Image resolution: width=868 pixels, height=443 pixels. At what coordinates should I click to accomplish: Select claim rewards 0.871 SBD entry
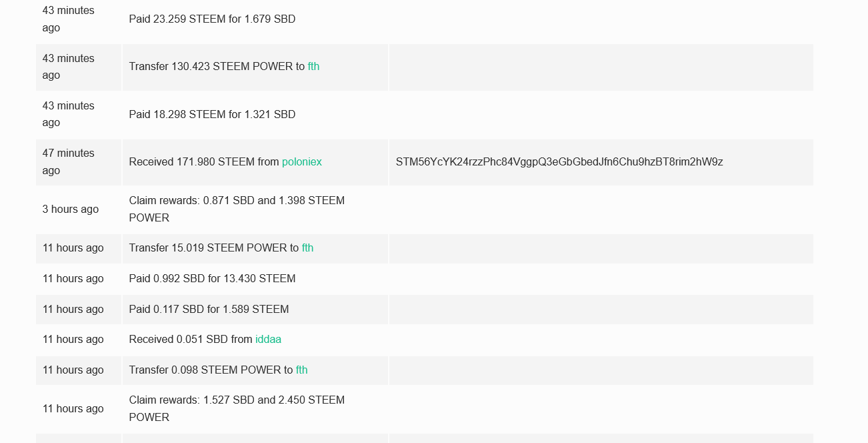point(237,209)
